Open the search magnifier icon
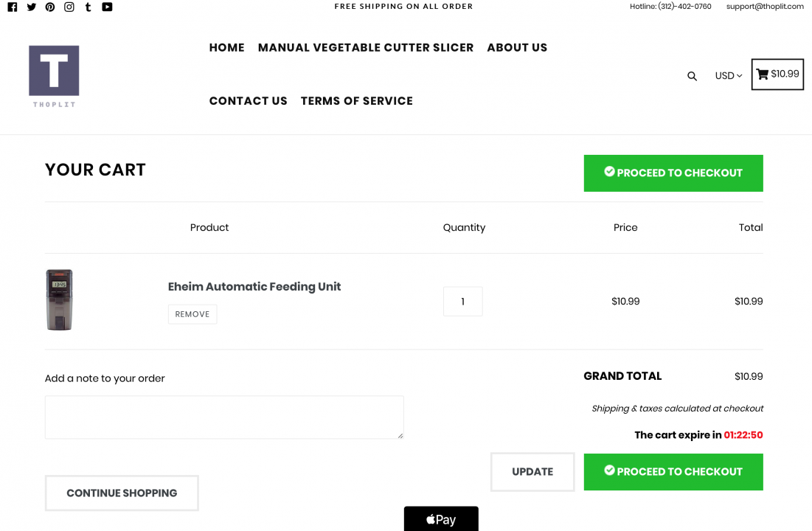 (x=692, y=76)
